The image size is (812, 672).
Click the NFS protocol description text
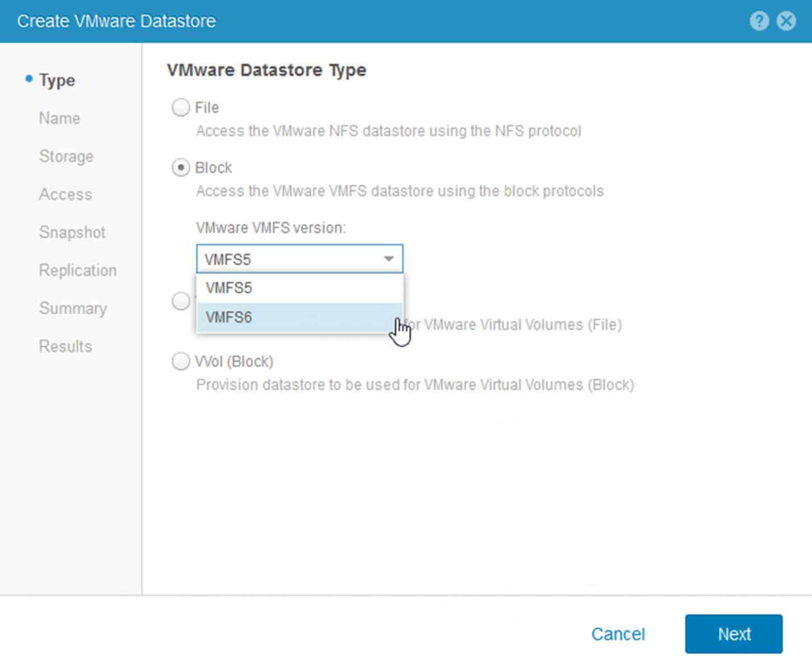click(x=389, y=131)
